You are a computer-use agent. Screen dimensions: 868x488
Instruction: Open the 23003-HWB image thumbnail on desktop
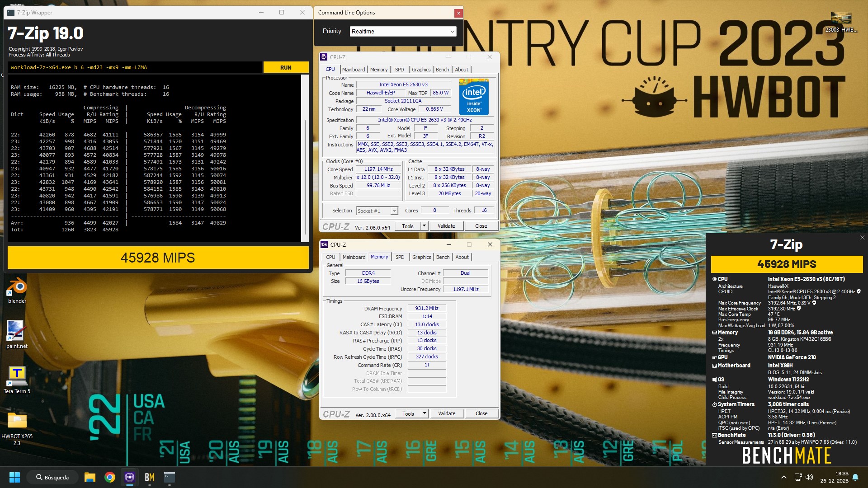pyautogui.click(x=841, y=23)
